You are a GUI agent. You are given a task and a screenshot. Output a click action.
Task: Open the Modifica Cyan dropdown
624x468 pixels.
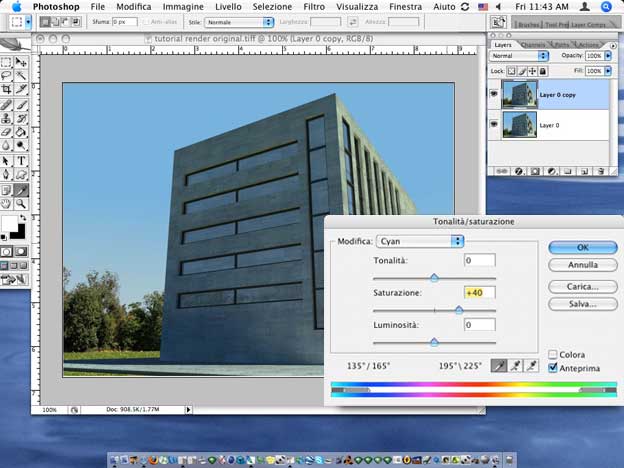[420, 241]
